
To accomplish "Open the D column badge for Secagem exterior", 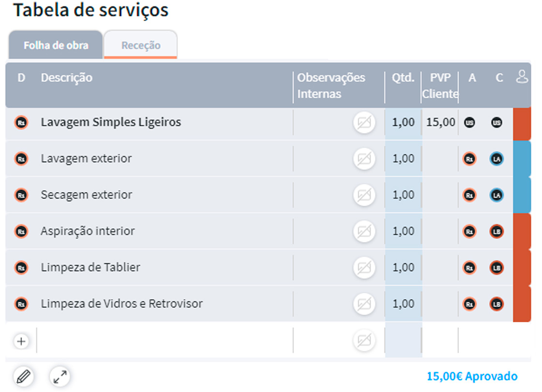I will [20, 195].
